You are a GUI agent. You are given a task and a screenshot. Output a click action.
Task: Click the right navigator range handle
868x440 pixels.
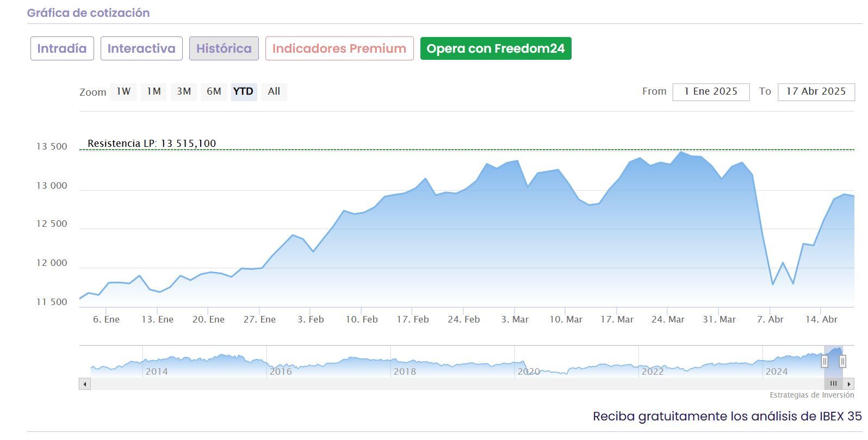click(x=842, y=361)
